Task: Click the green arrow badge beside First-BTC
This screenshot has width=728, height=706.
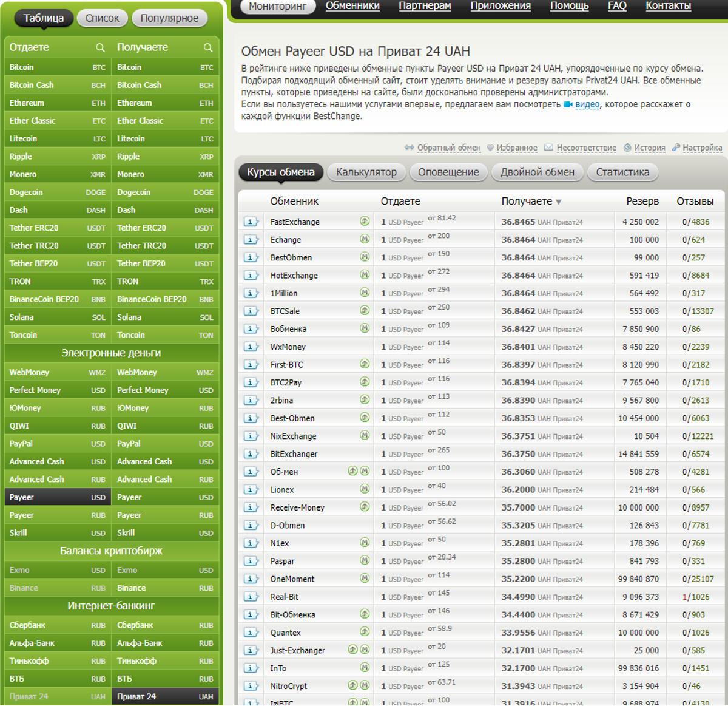Action: (x=365, y=364)
